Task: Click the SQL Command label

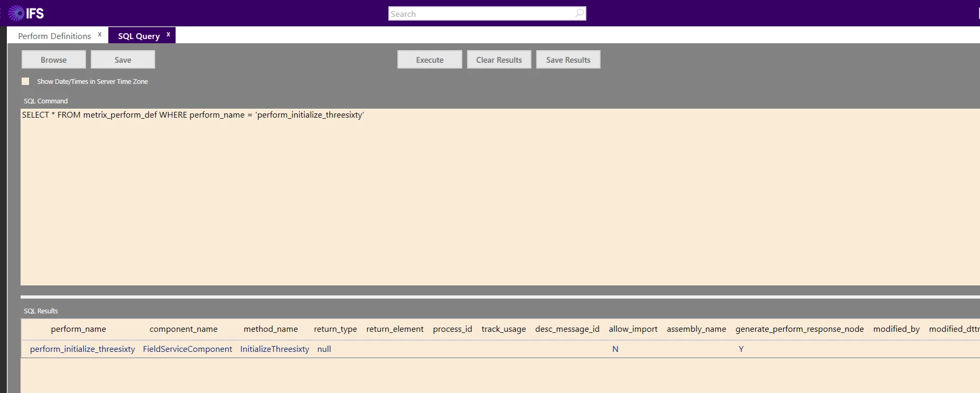Action: click(x=45, y=101)
